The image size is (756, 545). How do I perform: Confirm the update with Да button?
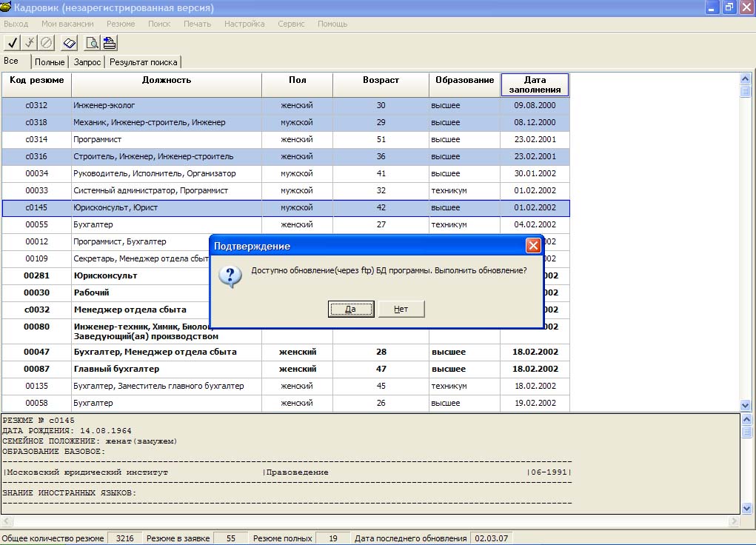351,310
